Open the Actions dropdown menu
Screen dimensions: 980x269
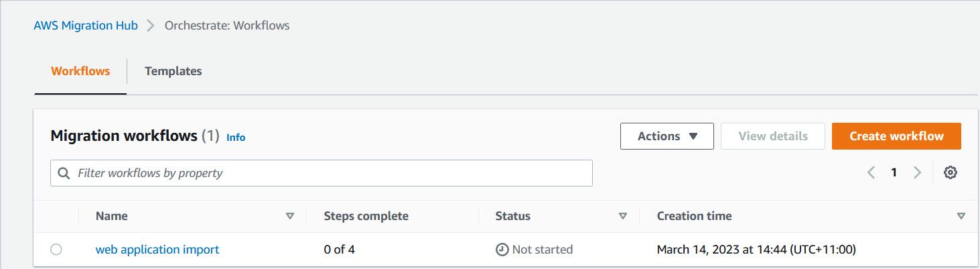click(667, 136)
